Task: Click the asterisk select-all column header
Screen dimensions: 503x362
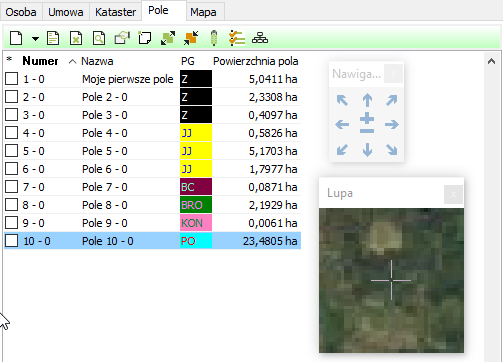Action: click(9, 60)
